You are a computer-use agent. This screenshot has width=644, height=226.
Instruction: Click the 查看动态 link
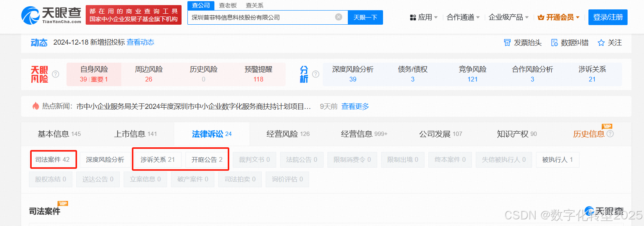coord(140,42)
